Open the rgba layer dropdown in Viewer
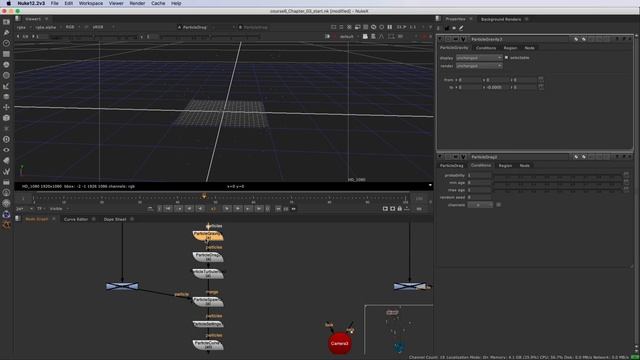The width and height of the screenshot is (640, 360). (23, 27)
